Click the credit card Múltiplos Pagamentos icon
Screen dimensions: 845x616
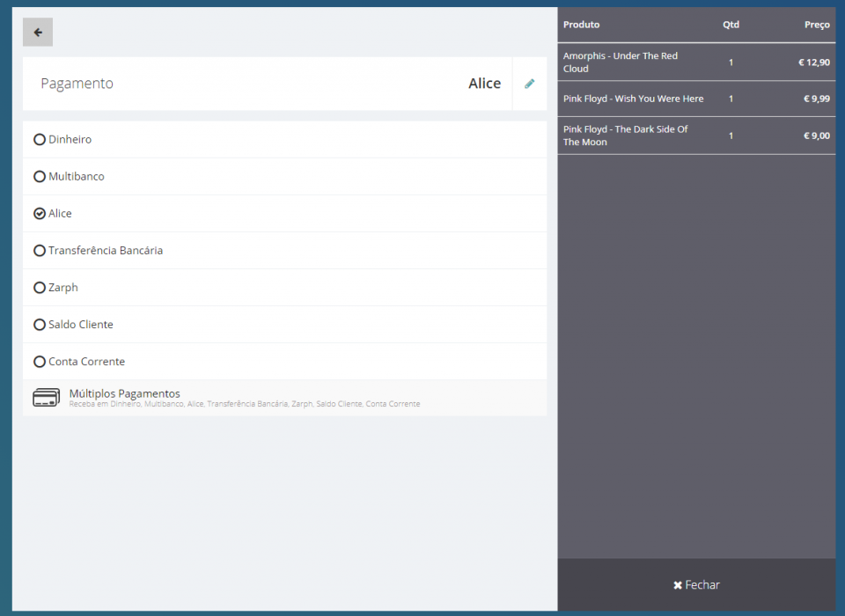pyautogui.click(x=46, y=398)
